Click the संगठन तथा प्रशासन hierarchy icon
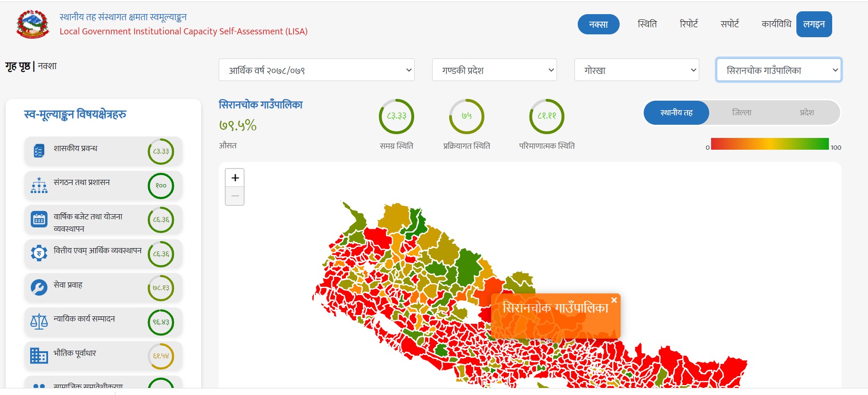 coord(39,185)
